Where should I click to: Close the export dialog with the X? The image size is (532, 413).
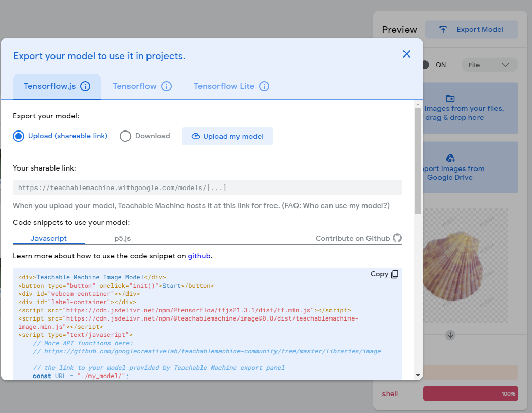[407, 54]
